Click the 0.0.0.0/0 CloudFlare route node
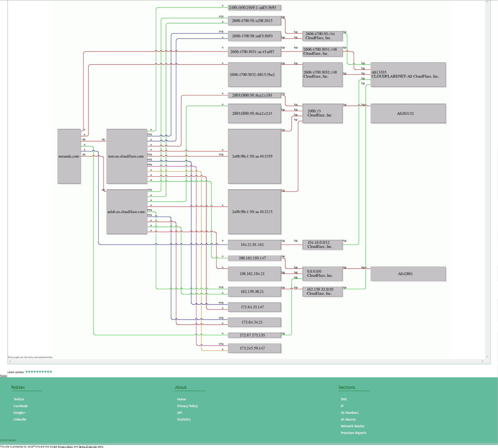The width and height of the screenshot is (498, 448). 323,274
